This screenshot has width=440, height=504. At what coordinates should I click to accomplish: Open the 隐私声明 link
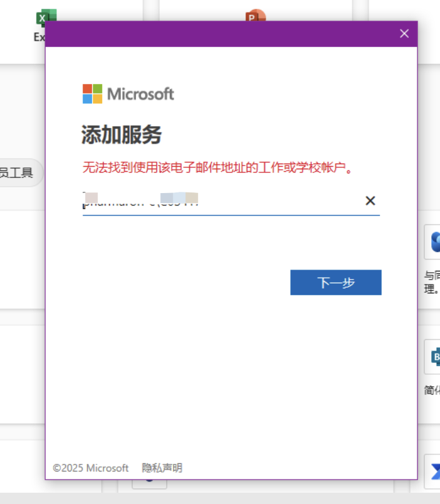[162, 468]
